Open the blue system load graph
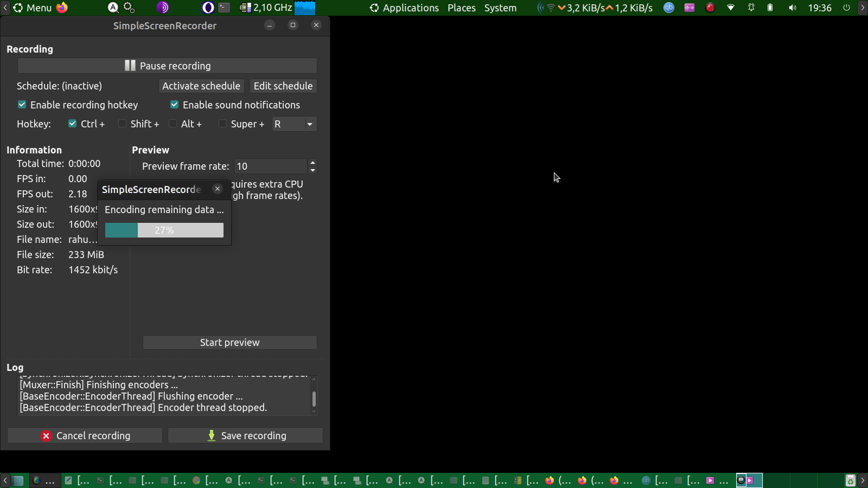The image size is (868, 488). click(x=305, y=8)
